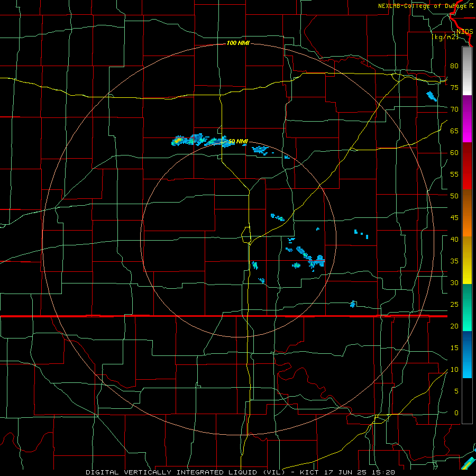Click the isolated blue echo below the NIDS label
This screenshot has width=476, height=476.
click(432, 96)
